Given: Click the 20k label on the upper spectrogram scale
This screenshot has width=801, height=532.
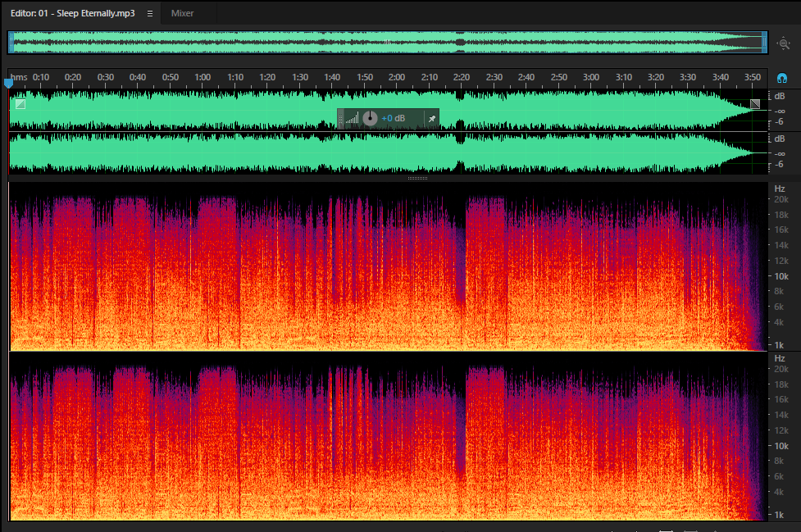Looking at the screenshot, I should point(781,199).
